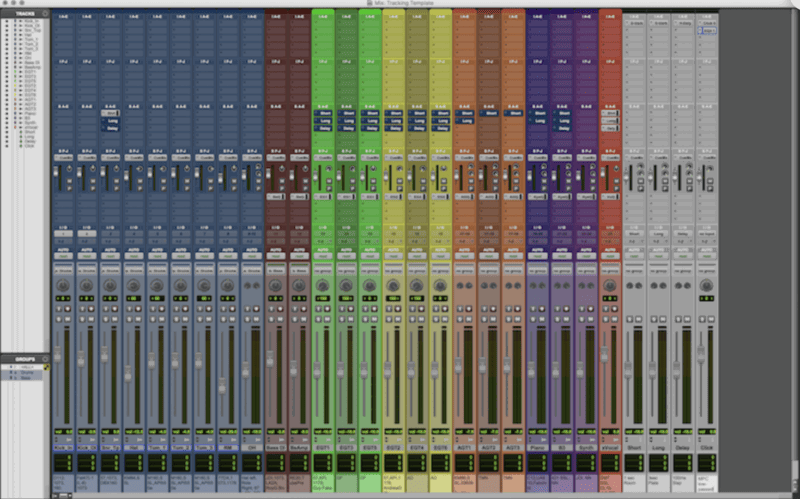
Task: Open the group assignment dropdown on the Piano track
Action: tap(538, 270)
